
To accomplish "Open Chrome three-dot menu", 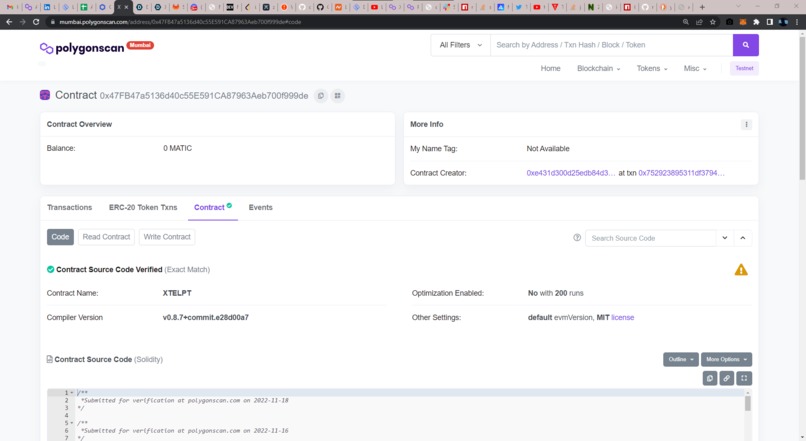I will pyautogui.click(x=797, y=22).
